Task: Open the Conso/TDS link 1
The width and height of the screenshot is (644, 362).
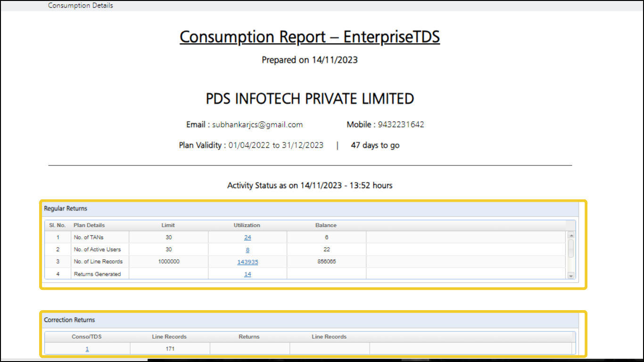Action: (x=87, y=349)
